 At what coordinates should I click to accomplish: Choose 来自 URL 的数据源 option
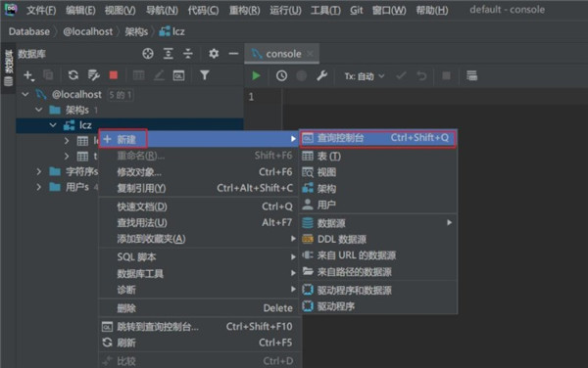[x=378, y=255]
